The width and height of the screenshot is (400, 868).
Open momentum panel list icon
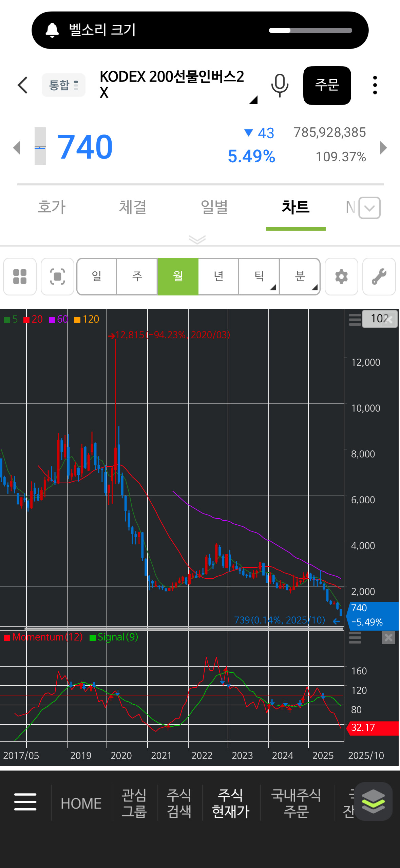pyautogui.click(x=355, y=637)
